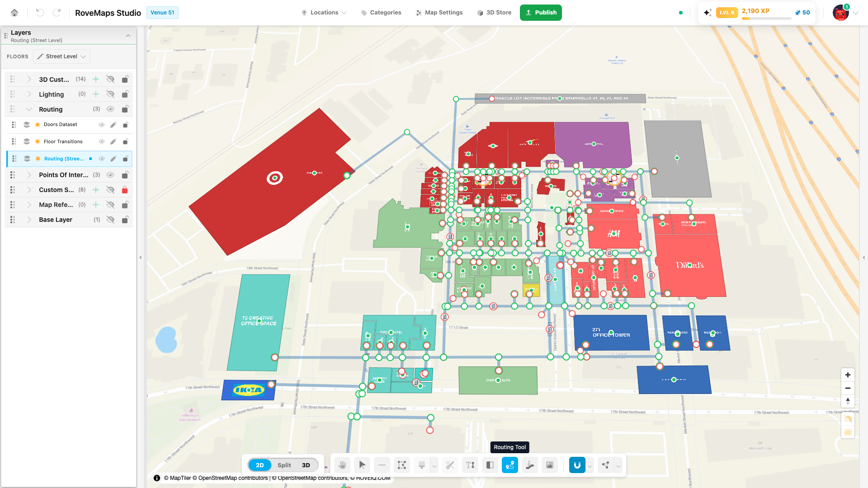The image size is (868, 488).
Task: Open the magnet snapping options arrow
Action: click(590, 465)
